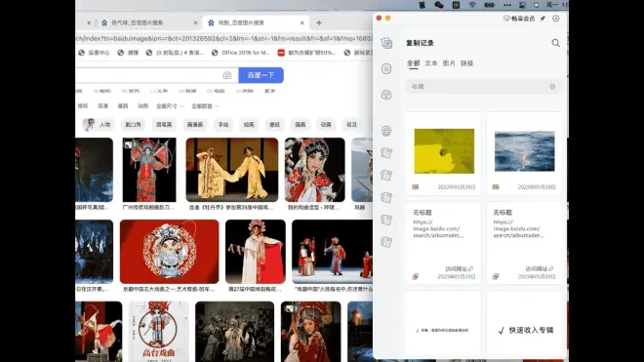Expand the 全部尺寸 dropdown

(170, 106)
